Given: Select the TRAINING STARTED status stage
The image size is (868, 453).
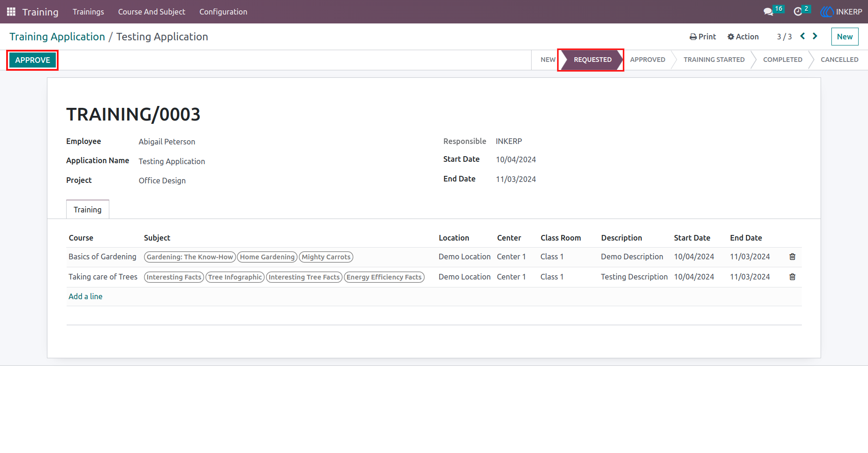Looking at the screenshot, I should click(x=714, y=60).
